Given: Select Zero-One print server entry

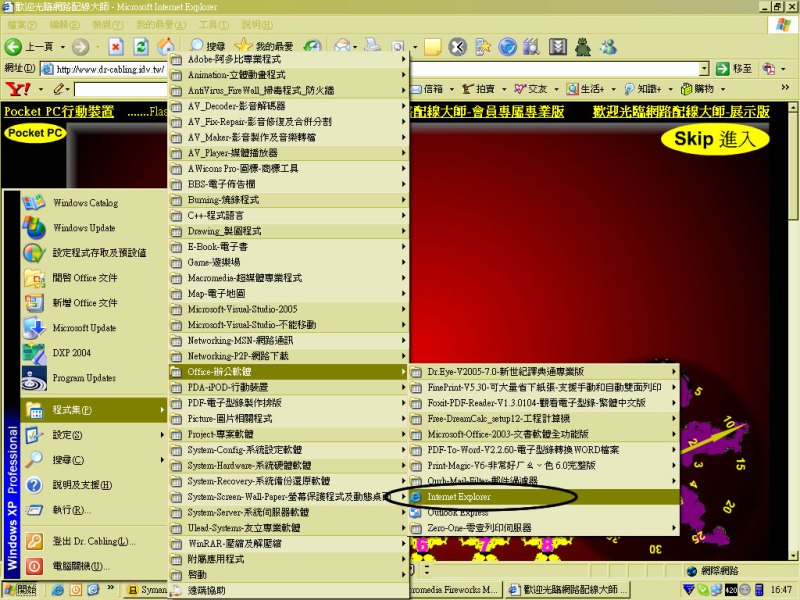Looking at the screenshot, I should 544,528.
